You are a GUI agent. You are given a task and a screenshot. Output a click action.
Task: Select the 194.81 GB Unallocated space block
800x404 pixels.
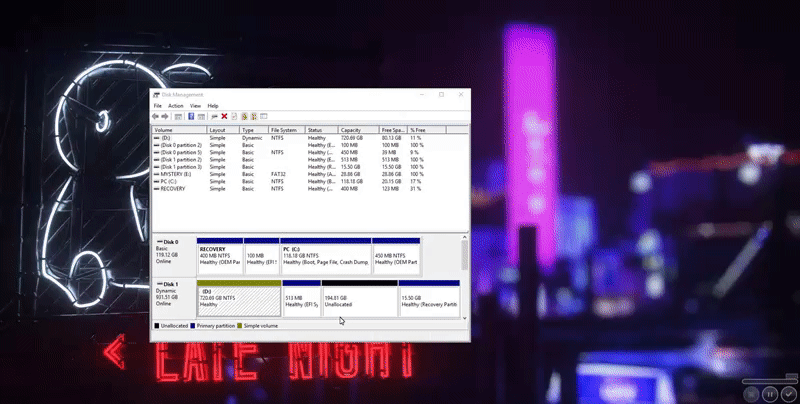[360, 298]
